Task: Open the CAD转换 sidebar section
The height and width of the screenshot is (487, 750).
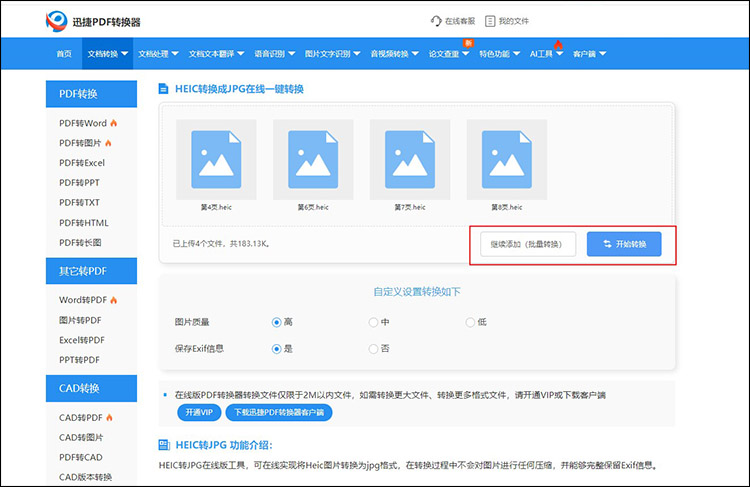Action: (91, 388)
